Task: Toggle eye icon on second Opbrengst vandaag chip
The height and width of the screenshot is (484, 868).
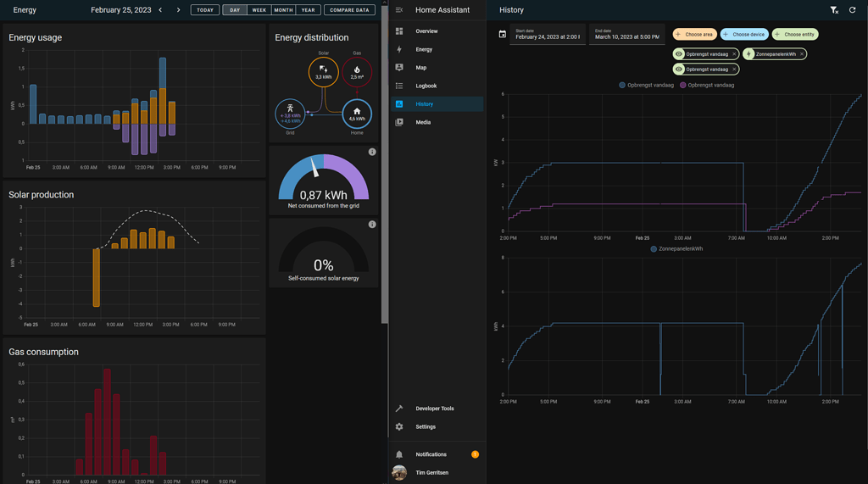Action: point(679,70)
